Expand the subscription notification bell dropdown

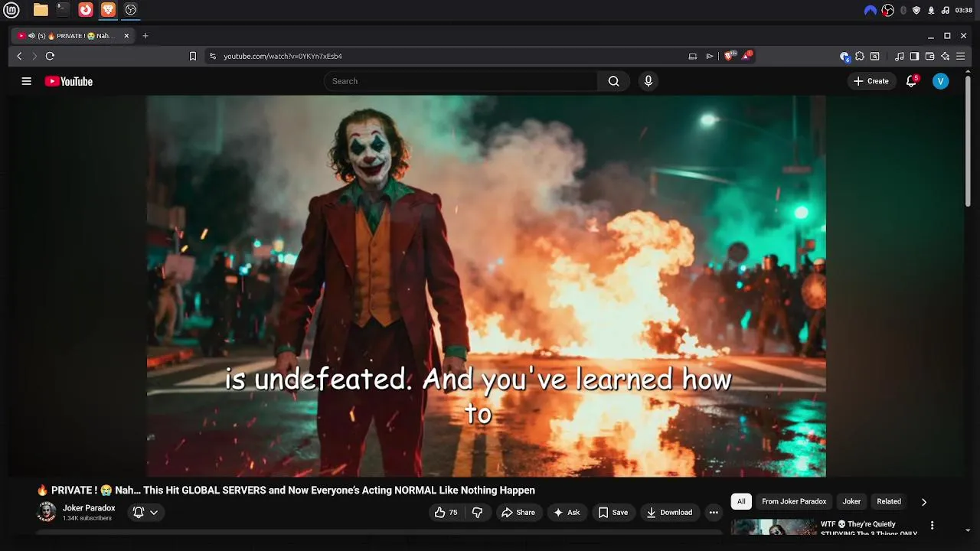[x=145, y=513]
